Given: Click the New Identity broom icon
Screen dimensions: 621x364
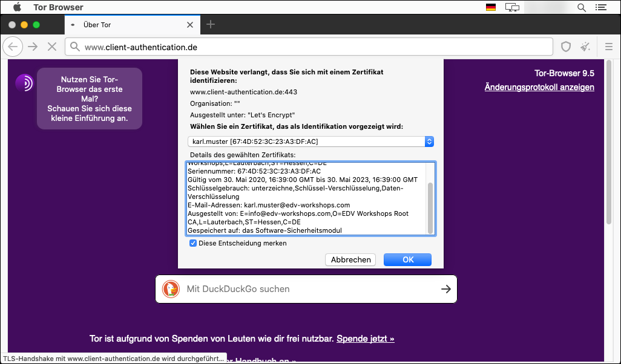Looking at the screenshot, I should pos(585,47).
